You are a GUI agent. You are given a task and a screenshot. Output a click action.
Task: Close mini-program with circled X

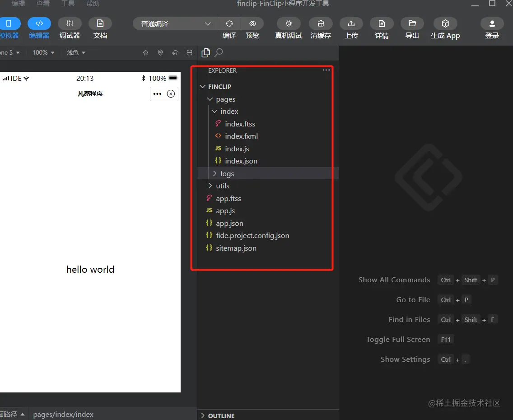click(171, 94)
